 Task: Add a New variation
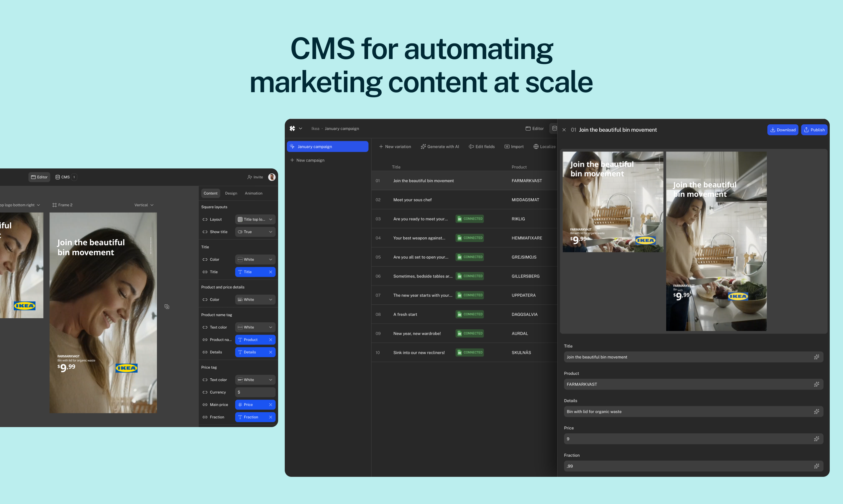coord(395,146)
